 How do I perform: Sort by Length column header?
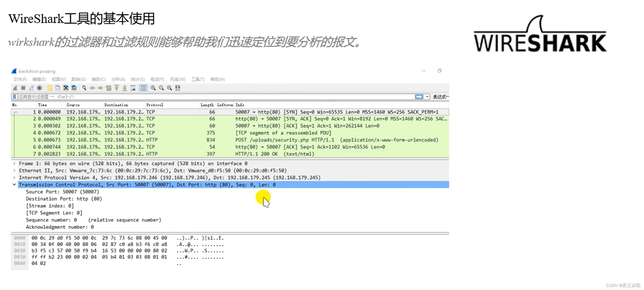pos(207,105)
